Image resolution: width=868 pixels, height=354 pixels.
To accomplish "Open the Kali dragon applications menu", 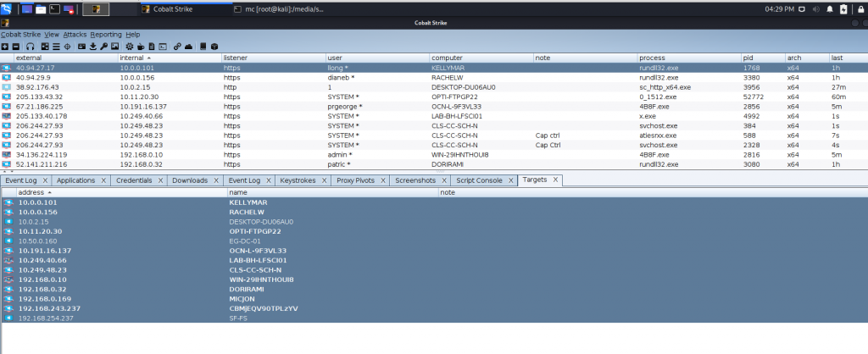I will pyautogui.click(x=6, y=8).
